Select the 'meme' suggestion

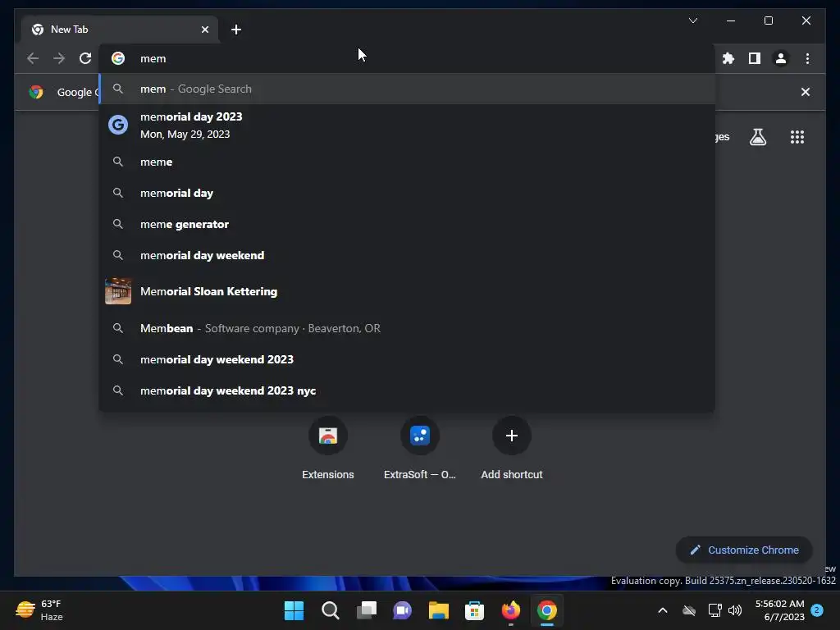(x=407, y=162)
